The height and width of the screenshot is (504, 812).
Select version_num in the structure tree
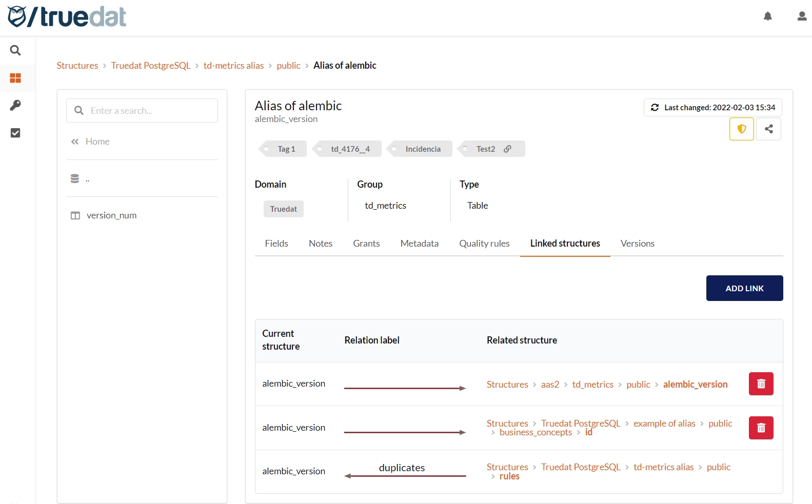(x=111, y=215)
